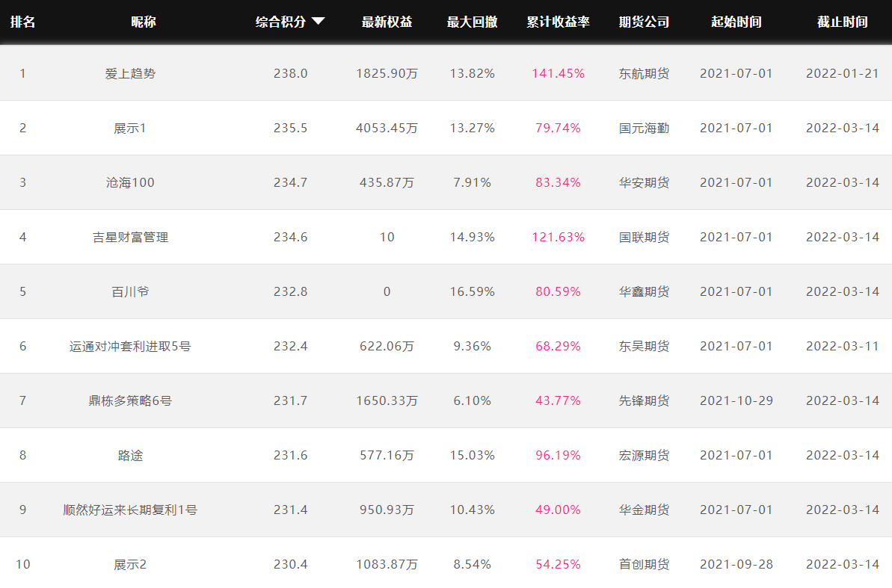This screenshot has height=588, width=892.
Task: Click the 435.87万 equity value
Action: point(387,182)
